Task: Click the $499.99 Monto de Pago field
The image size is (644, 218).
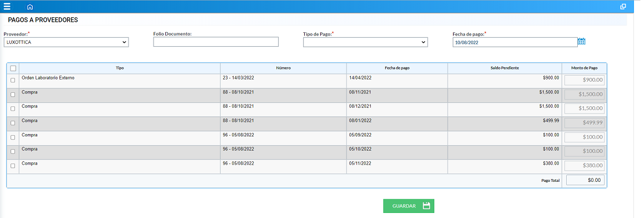Action: tap(584, 123)
